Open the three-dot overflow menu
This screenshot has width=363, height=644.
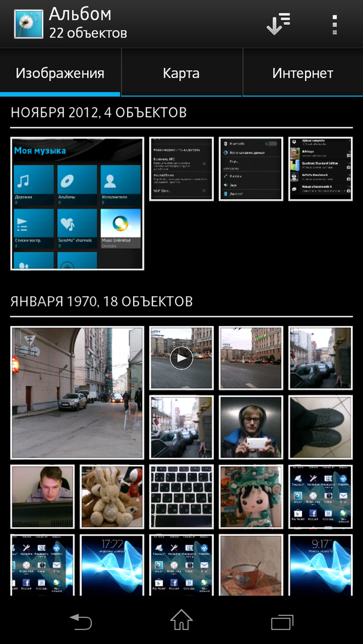point(334,24)
